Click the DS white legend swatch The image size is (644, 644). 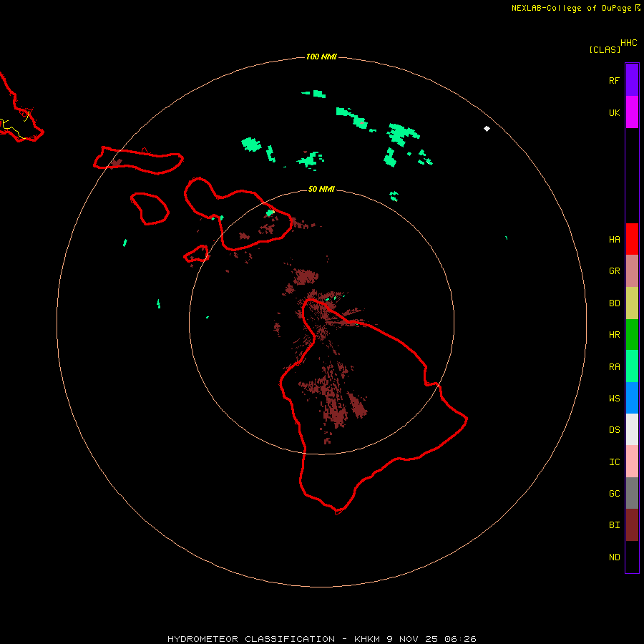coord(632,429)
